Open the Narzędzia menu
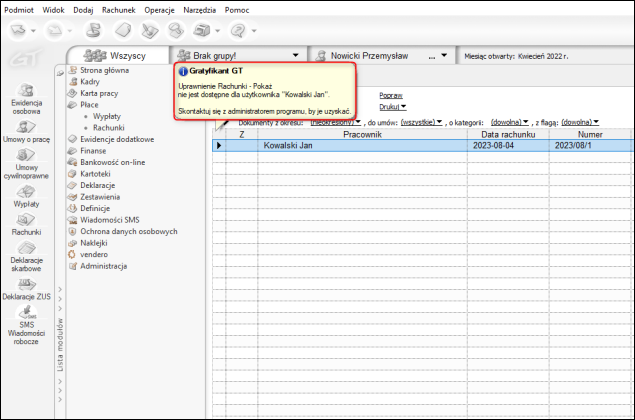 [200, 10]
